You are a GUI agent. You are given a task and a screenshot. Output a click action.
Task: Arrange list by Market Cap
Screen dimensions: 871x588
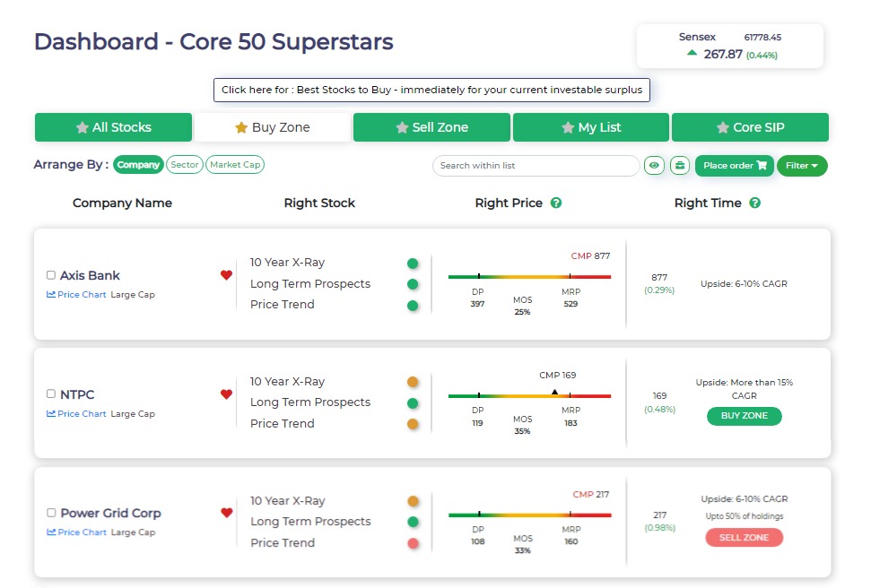235,165
